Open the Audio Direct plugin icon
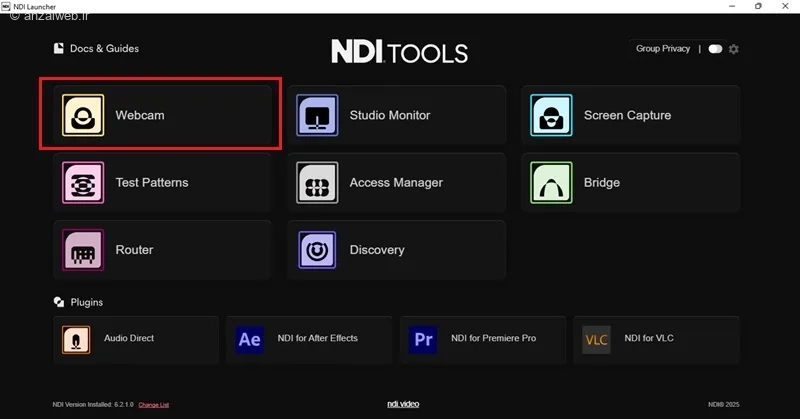Screen dimensions: 800x419 pyautogui.click(x=76, y=340)
